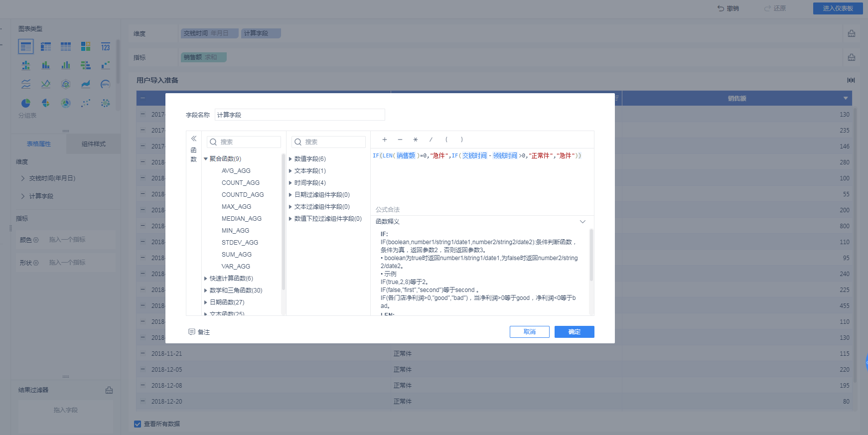
Task: Collapse function panel with double-chevron icon
Action: tap(194, 139)
